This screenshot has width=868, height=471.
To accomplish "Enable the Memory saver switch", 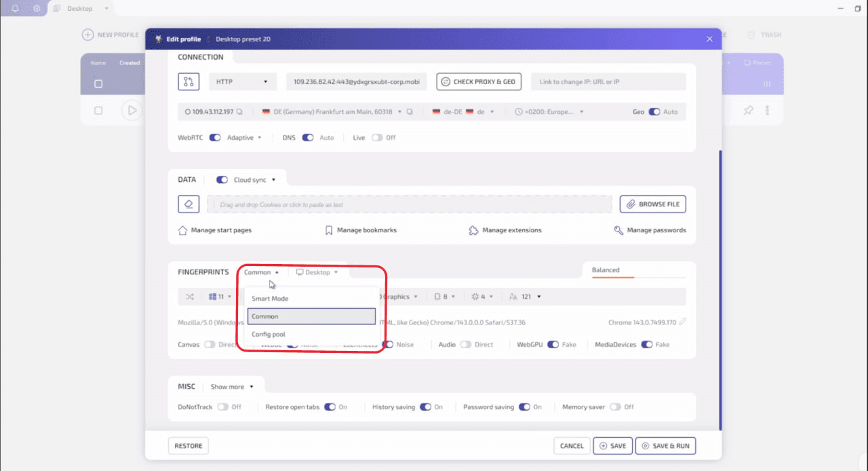I will pos(615,407).
